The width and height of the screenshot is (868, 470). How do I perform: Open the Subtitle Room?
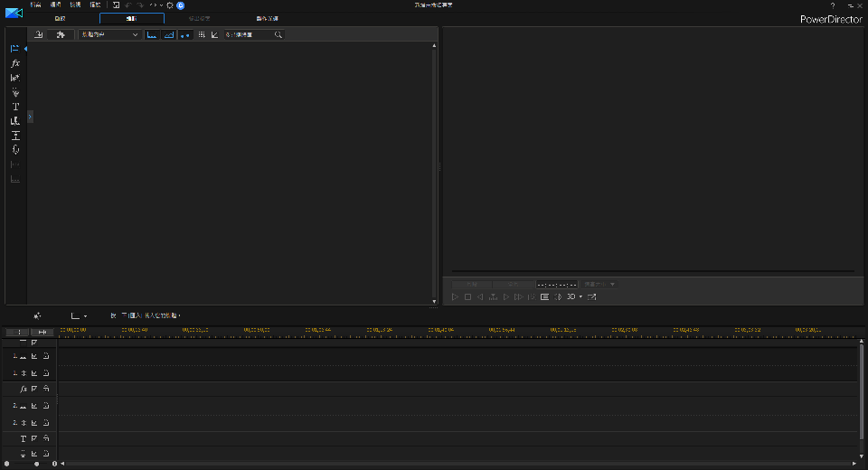[15, 179]
